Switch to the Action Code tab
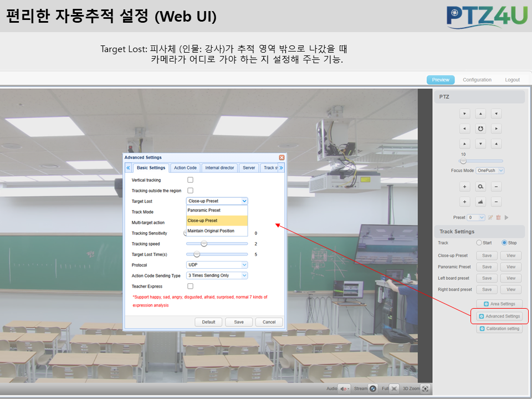 coord(185,167)
